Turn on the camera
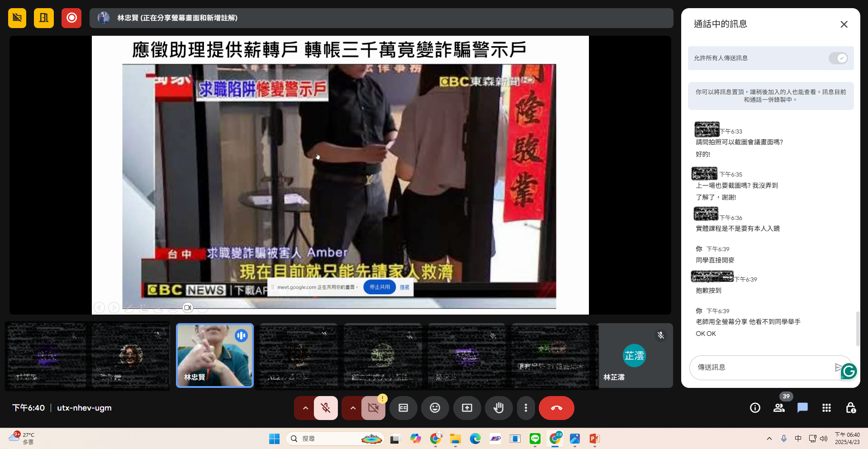The height and width of the screenshot is (449, 868). coord(373,408)
